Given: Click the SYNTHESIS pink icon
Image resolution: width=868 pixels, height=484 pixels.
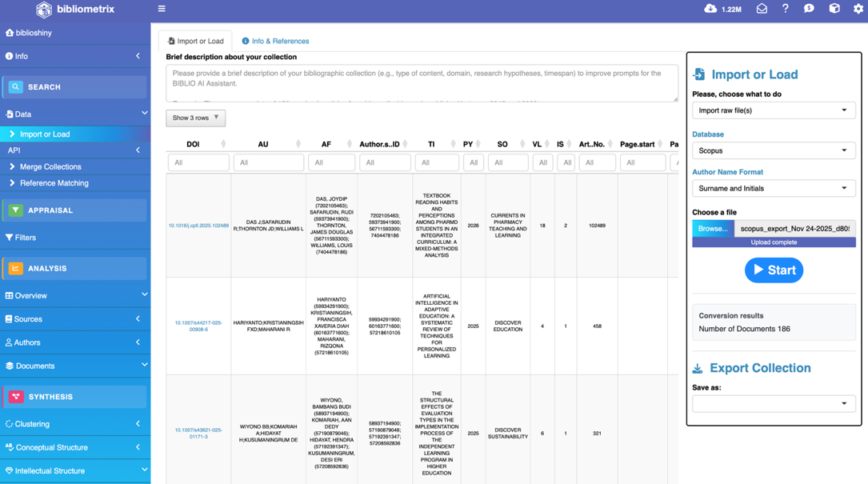Looking at the screenshot, I should click(15, 397).
